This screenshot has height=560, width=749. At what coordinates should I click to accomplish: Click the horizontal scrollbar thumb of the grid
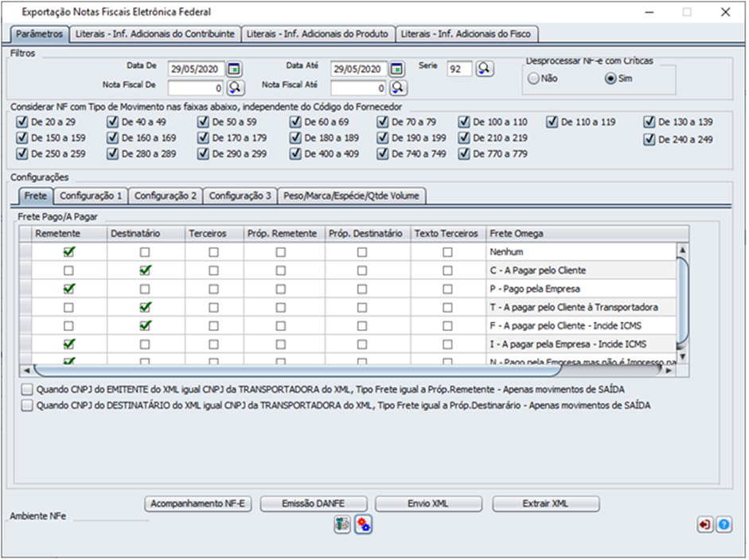coord(297,370)
